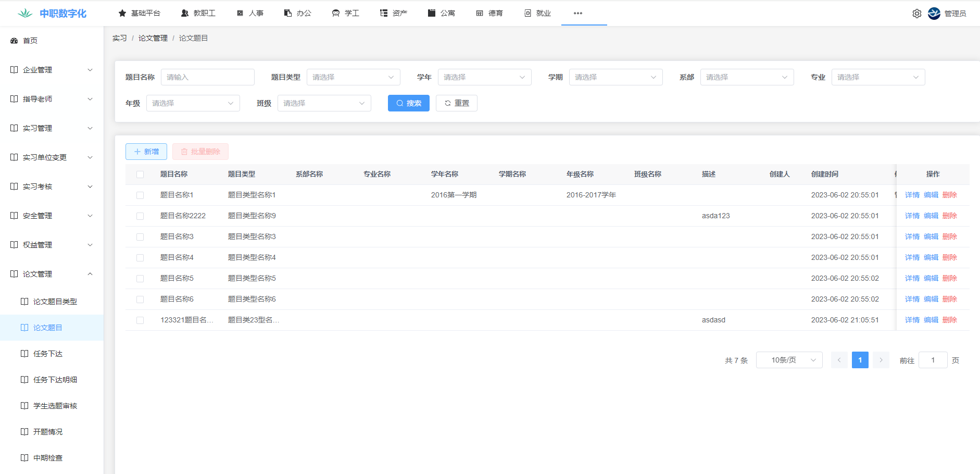980x474 pixels.
Task: Open 论文题目类型 in the sidebar
Action: point(55,302)
